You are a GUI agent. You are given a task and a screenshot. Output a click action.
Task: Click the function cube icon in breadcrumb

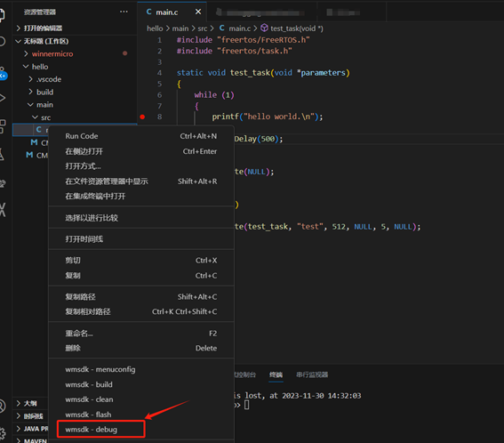click(x=264, y=28)
